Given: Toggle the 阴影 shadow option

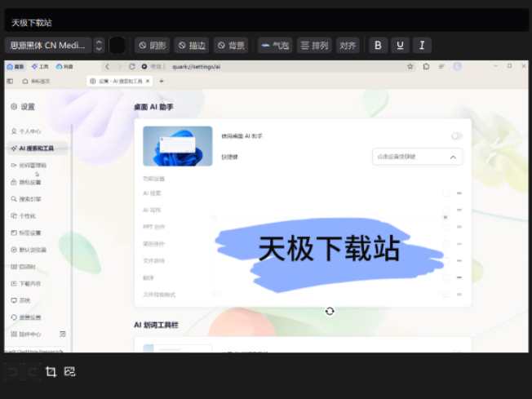Looking at the screenshot, I should 153,45.
